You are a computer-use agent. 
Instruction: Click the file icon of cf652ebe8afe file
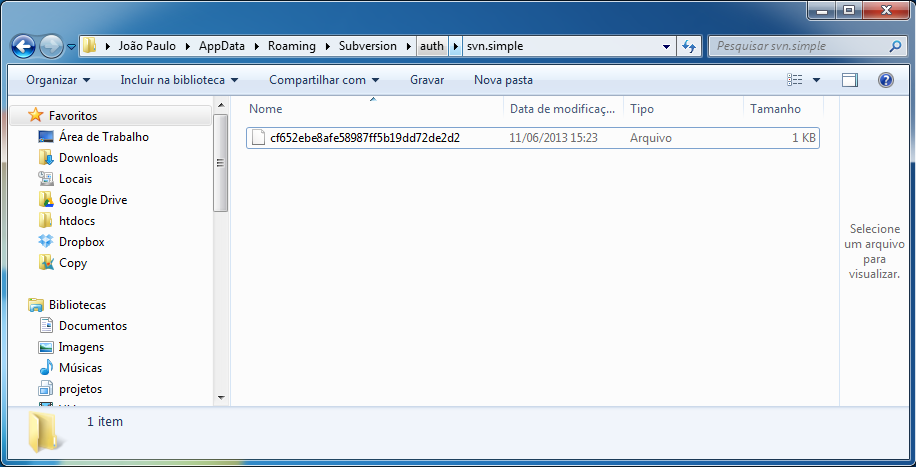pos(258,138)
